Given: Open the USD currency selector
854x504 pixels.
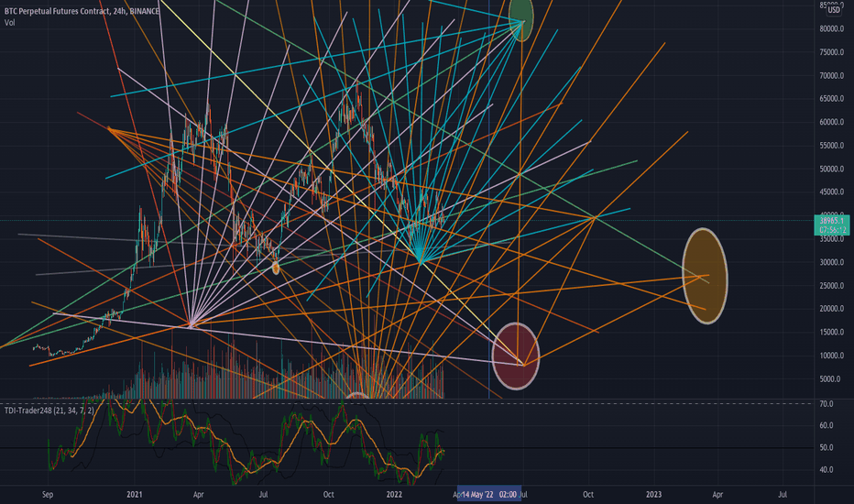Looking at the screenshot, I should coord(834,10).
